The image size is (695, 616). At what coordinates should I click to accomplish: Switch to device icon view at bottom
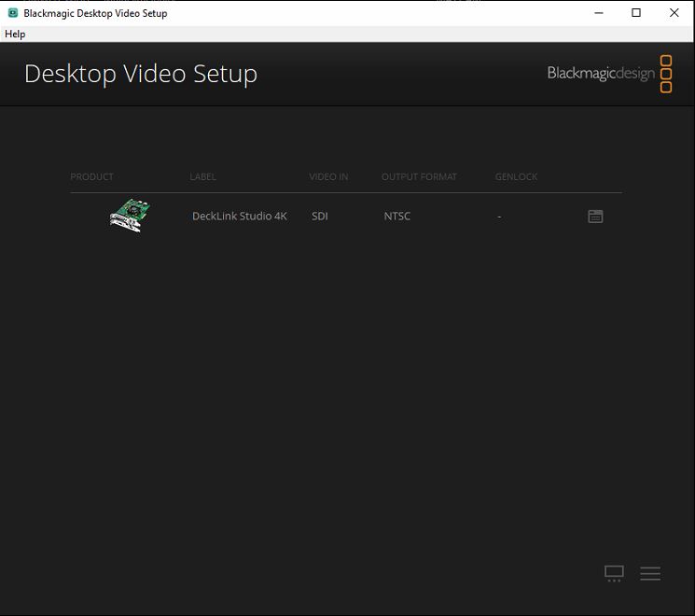pyautogui.click(x=614, y=573)
